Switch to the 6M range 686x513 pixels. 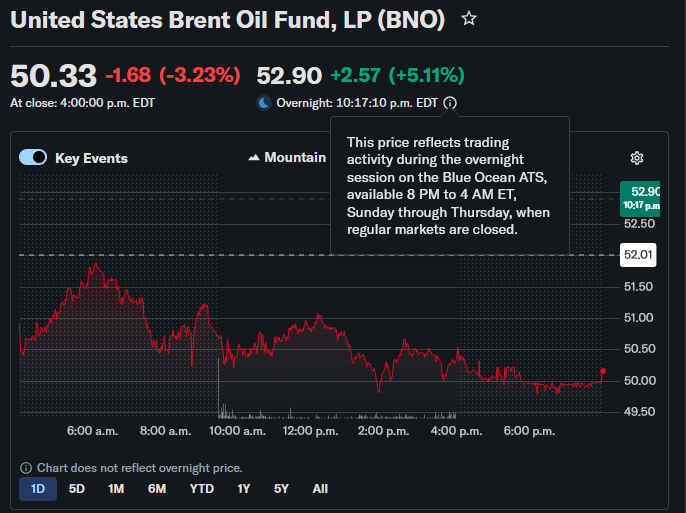pos(157,489)
